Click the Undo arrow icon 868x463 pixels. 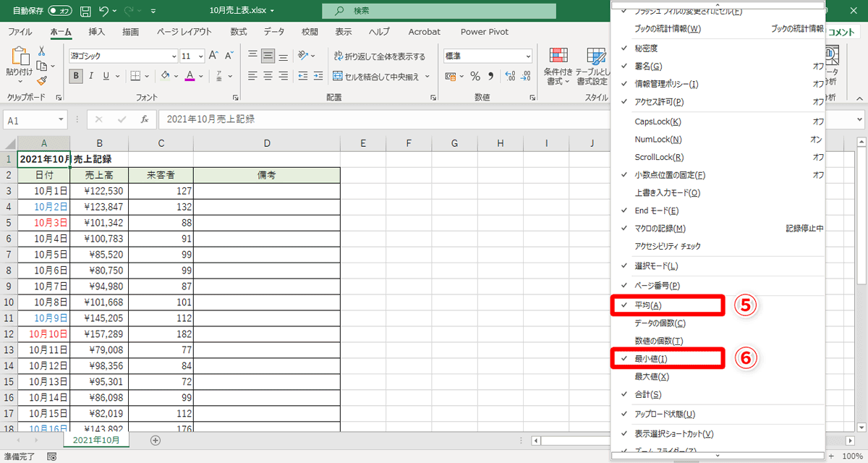click(104, 11)
